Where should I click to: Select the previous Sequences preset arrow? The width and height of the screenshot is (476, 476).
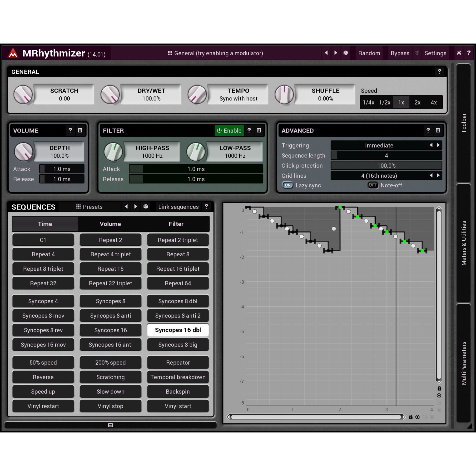click(x=126, y=206)
